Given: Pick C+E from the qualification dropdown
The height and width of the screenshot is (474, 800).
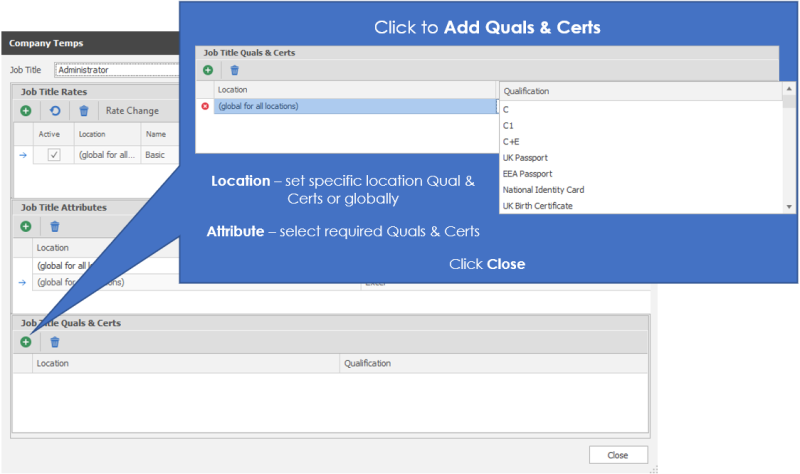Looking at the screenshot, I should coord(511,142).
